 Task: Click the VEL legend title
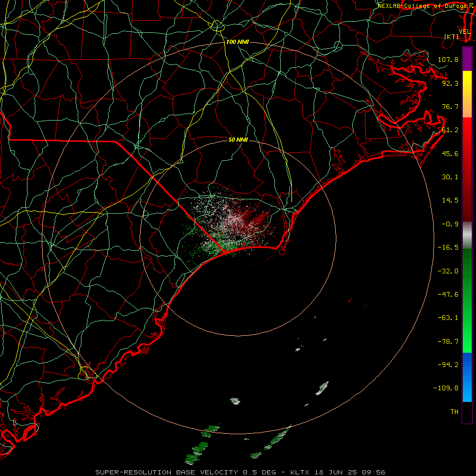[x=465, y=32]
